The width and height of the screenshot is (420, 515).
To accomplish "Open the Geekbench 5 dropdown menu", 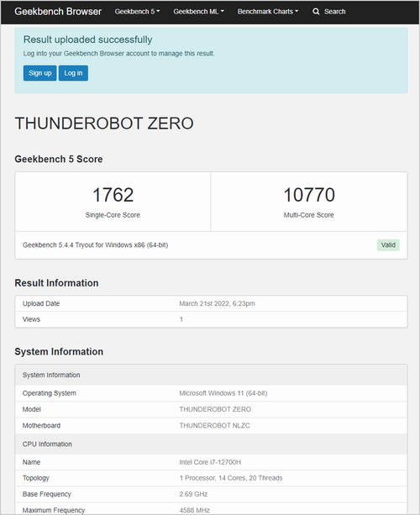I will pos(137,12).
